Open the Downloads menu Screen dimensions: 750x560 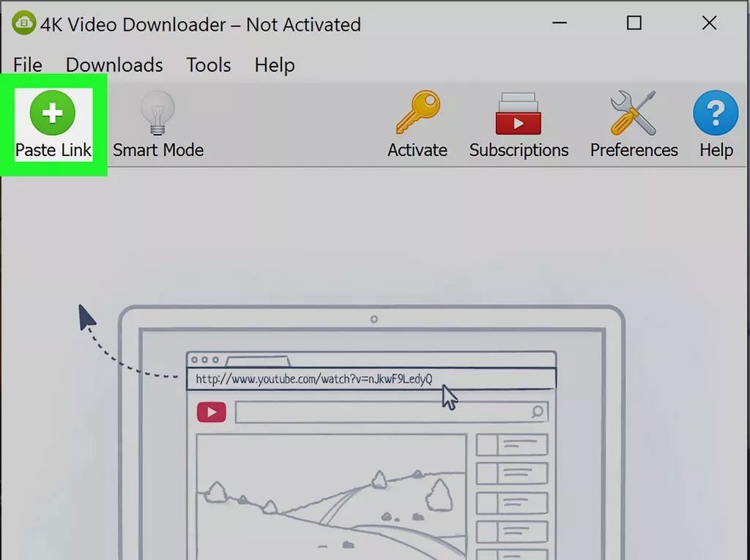pos(114,65)
